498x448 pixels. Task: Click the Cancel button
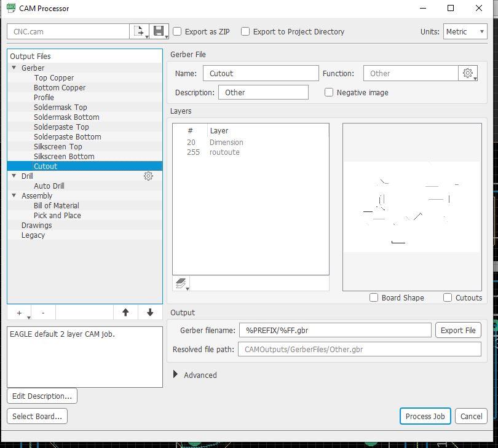(472, 416)
